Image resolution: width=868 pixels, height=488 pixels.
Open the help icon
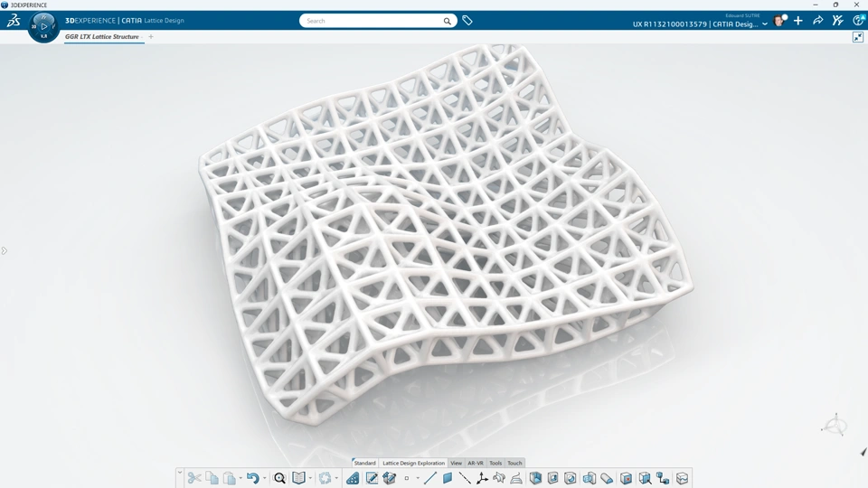859,21
